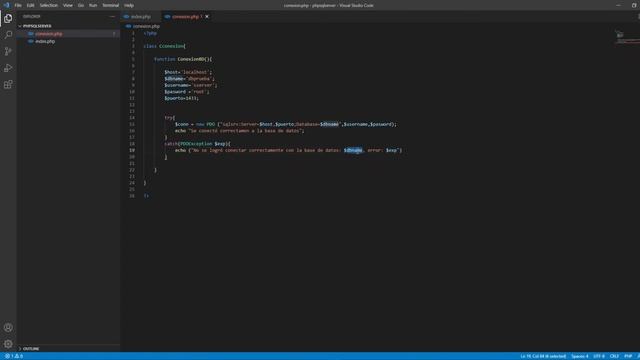Open index.php from the Explorer tree

[x=45, y=42]
